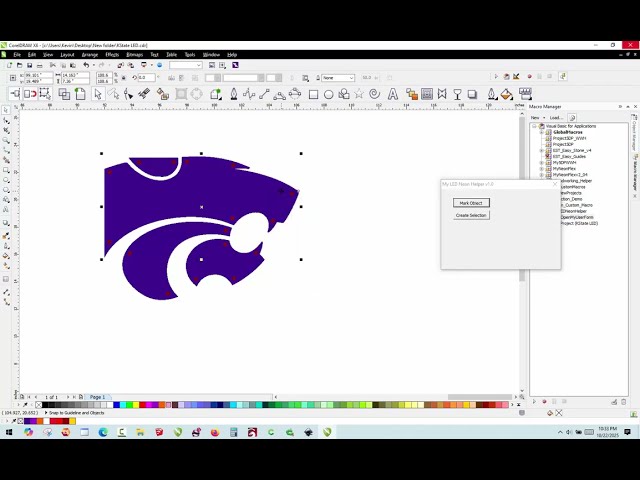This screenshot has height=480, width=640.
Task: Select the Text tool letter A icon
Action: [x=393, y=94]
